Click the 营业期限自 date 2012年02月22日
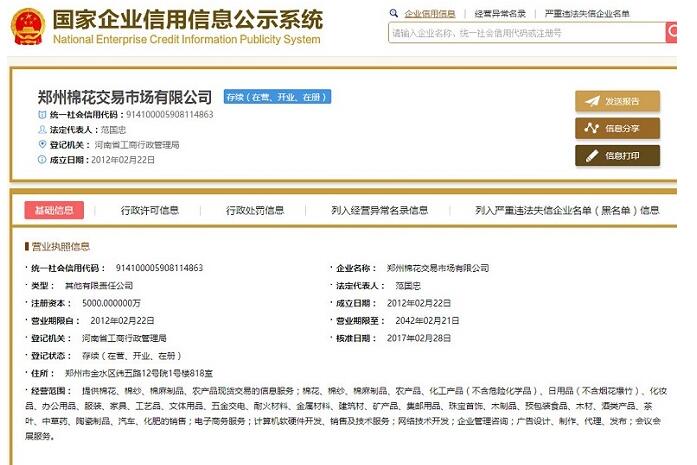This screenshot has width=697, height=465. pyautogui.click(x=122, y=321)
